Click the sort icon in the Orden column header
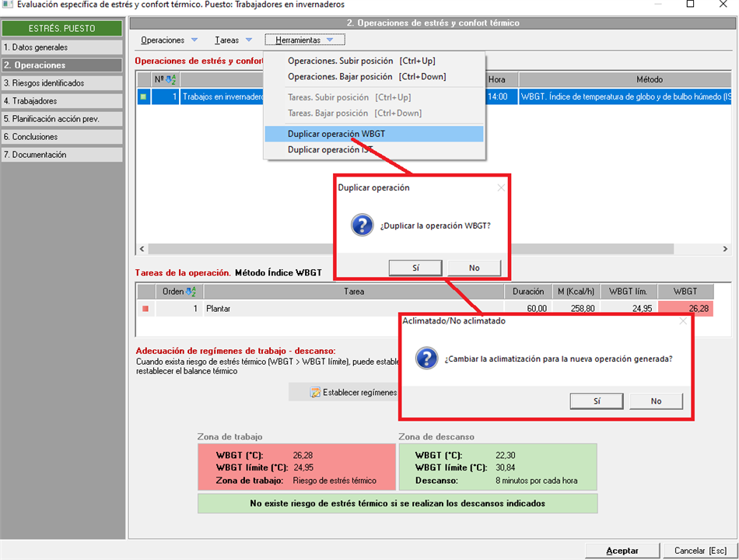Image resolution: width=739 pixels, height=560 pixels. [x=191, y=292]
